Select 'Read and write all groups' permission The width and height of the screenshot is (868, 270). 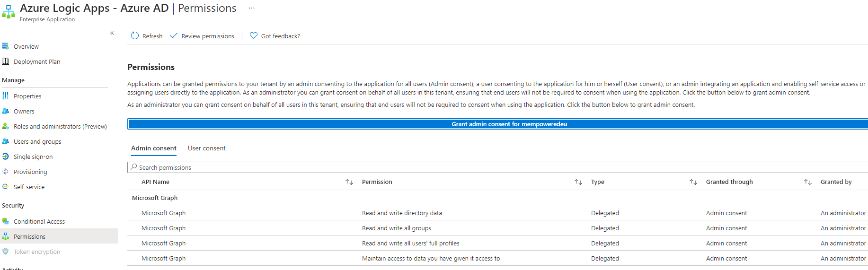[397, 228]
